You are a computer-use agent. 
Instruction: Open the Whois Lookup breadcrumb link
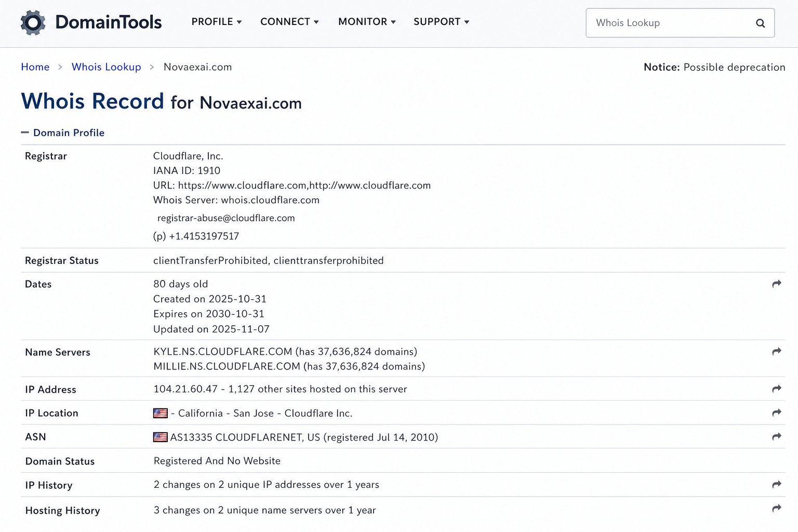pyautogui.click(x=107, y=67)
